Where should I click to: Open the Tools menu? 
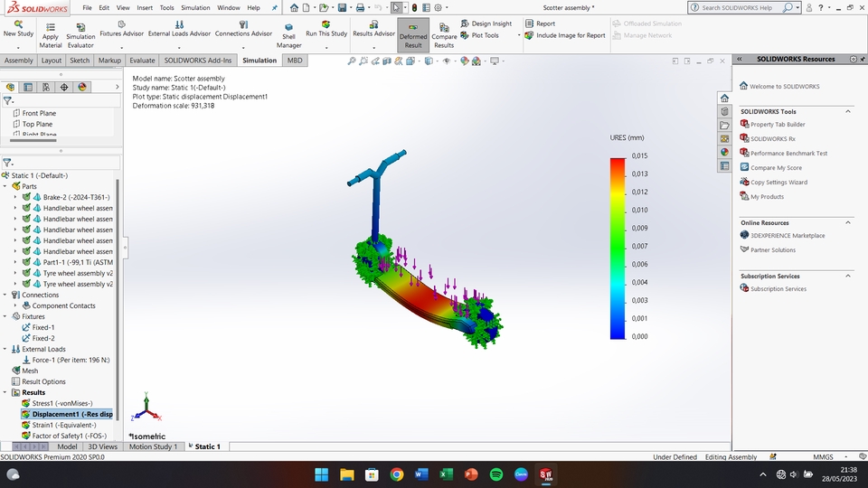coord(166,8)
